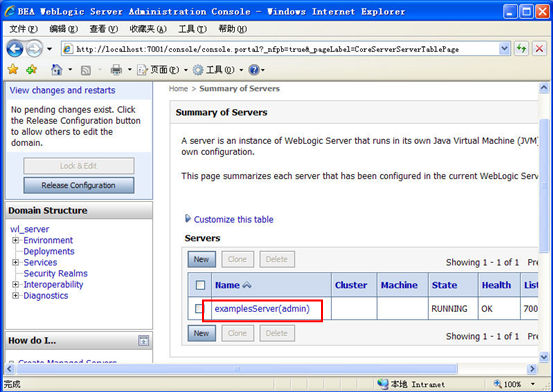This screenshot has width=553, height=392.
Task: Open the 工具(T) menu in menu bar
Action: (192, 29)
